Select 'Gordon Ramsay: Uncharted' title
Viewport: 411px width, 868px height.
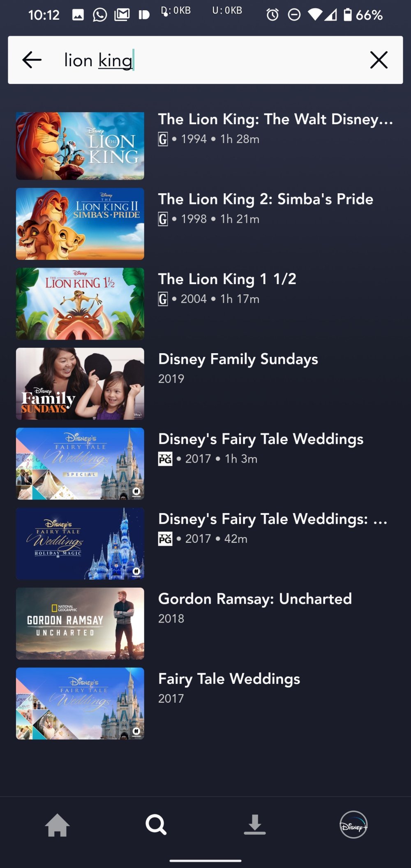pyautogui.click(x=255, y=599)
